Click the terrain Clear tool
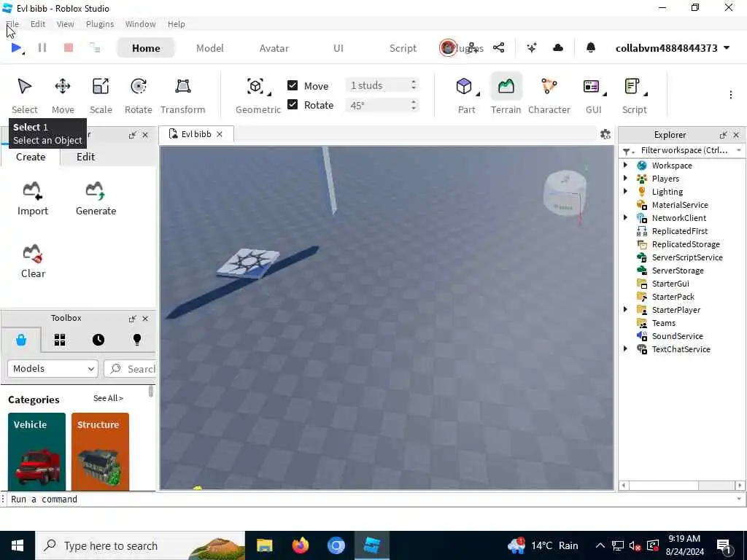 point(33,262)
